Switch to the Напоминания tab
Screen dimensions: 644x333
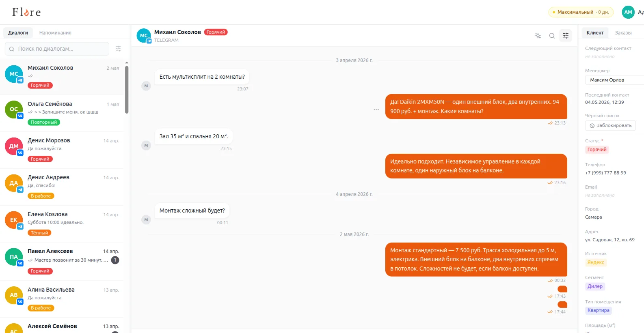point(55,33)
